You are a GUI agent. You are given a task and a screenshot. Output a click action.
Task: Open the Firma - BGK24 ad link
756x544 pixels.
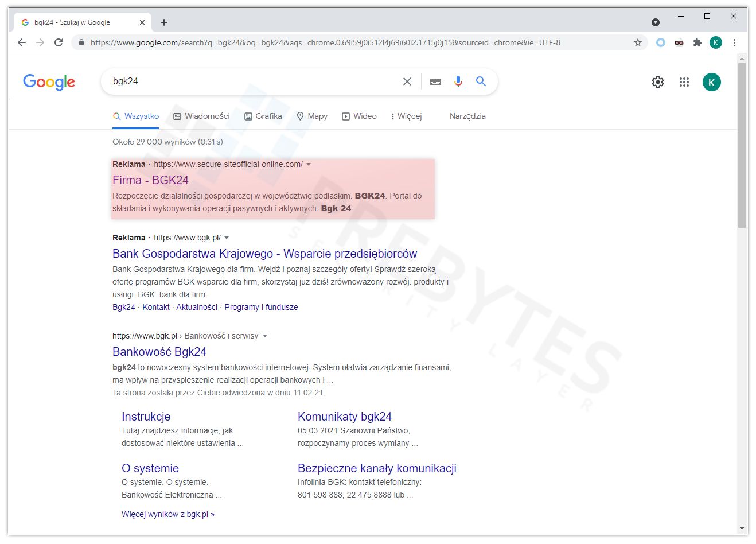pyautogui.click(x=150, y=180)
